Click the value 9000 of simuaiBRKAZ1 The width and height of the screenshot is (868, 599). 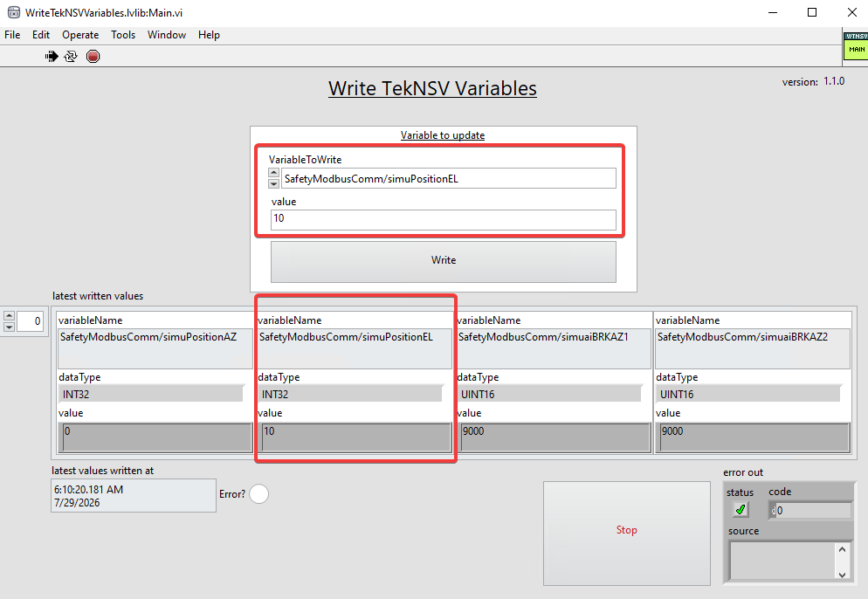[x=554, y=437]
